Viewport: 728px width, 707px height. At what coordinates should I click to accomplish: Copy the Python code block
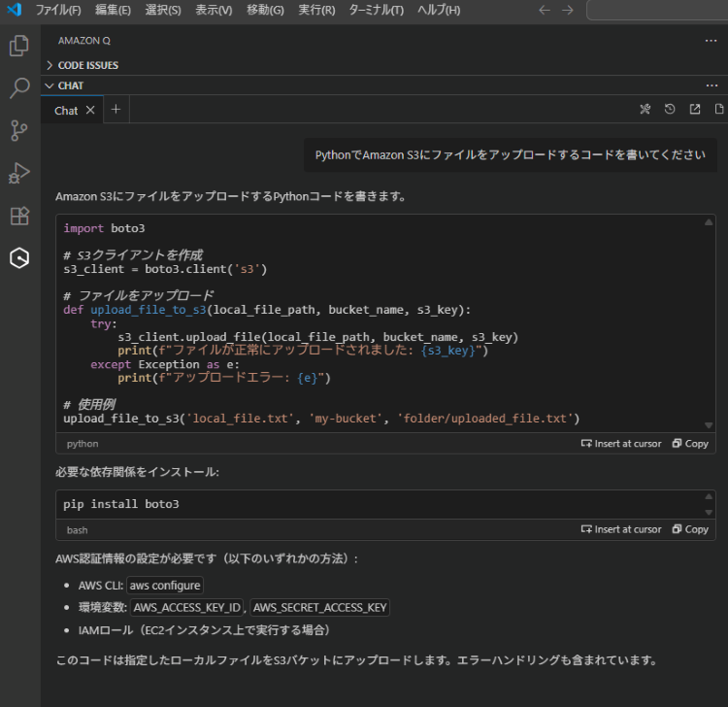pos(689,444)
